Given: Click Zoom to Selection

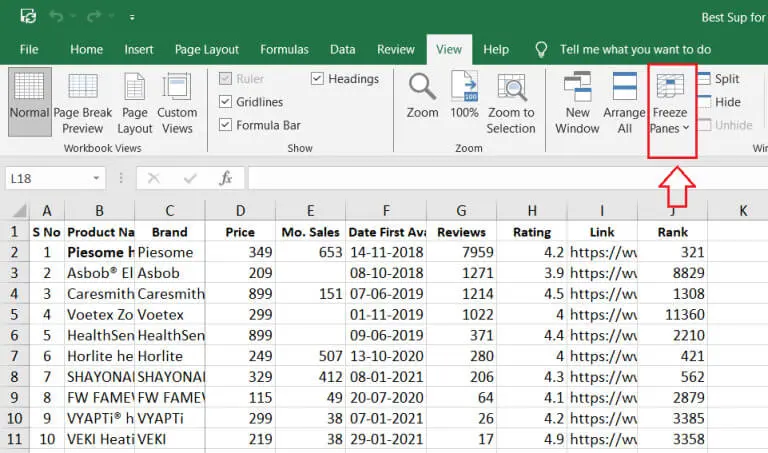Looking at the screenshot, I should click(510, 103).
